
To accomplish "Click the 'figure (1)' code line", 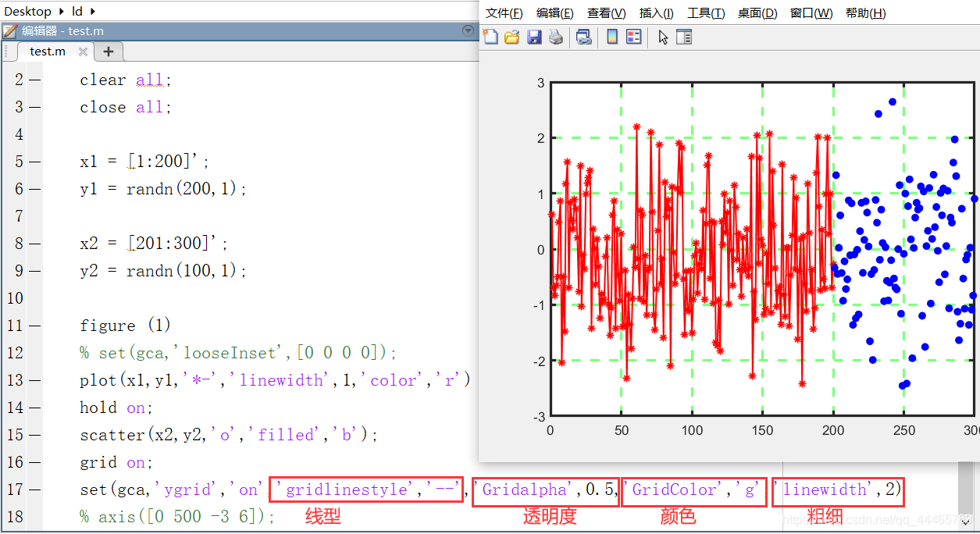I will 125,326.
